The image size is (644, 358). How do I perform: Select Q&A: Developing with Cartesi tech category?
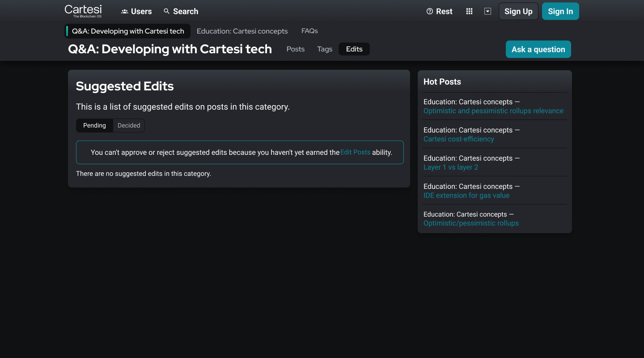point(128,31)
